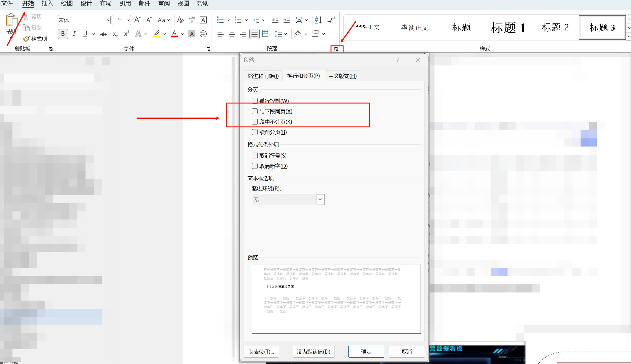Viewport: 631px width, 364px height.
Task: Toggle Bold formatting button
Action: click(x=63, y=34)
